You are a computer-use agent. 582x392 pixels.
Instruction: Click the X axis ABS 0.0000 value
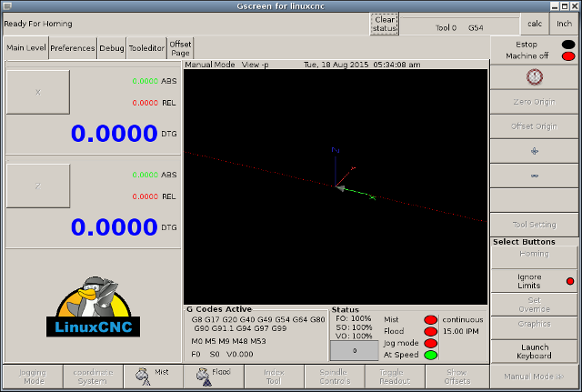145,81
